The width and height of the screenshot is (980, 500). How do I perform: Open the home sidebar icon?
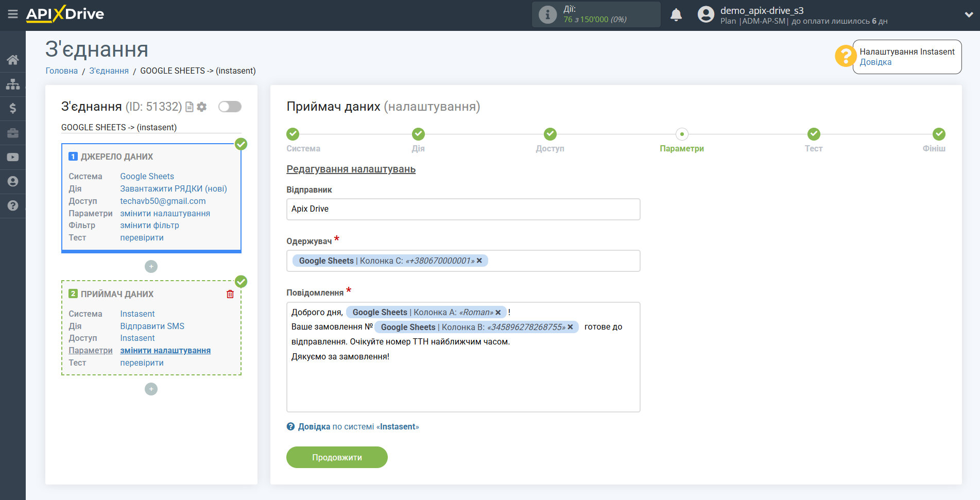point(13,60)
